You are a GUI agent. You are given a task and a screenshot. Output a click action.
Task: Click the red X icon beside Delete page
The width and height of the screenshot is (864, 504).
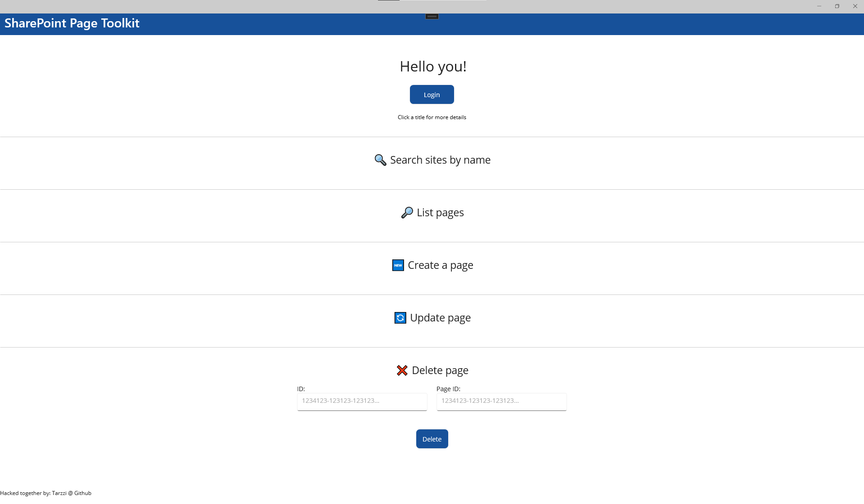click(402, 370)
